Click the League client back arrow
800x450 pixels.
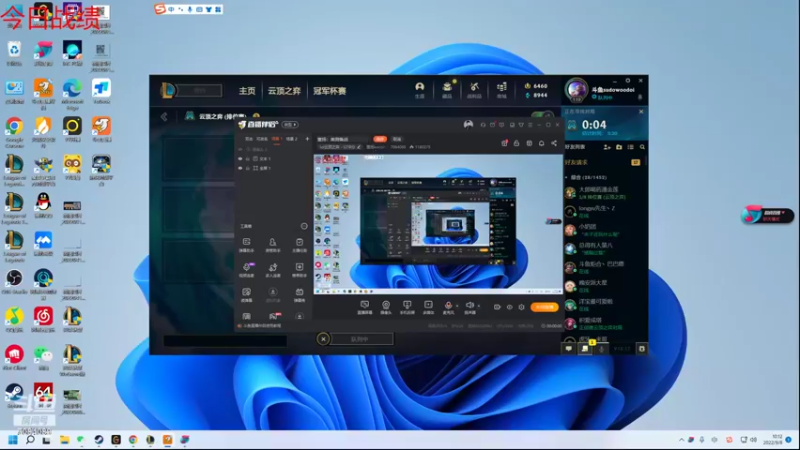(x=164, y=117)
